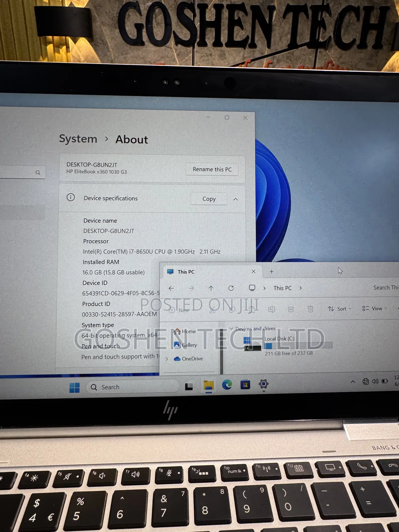The image size is (399, 532).
Task: Expand chevron before This PC in path
Action: click(264, 288)
